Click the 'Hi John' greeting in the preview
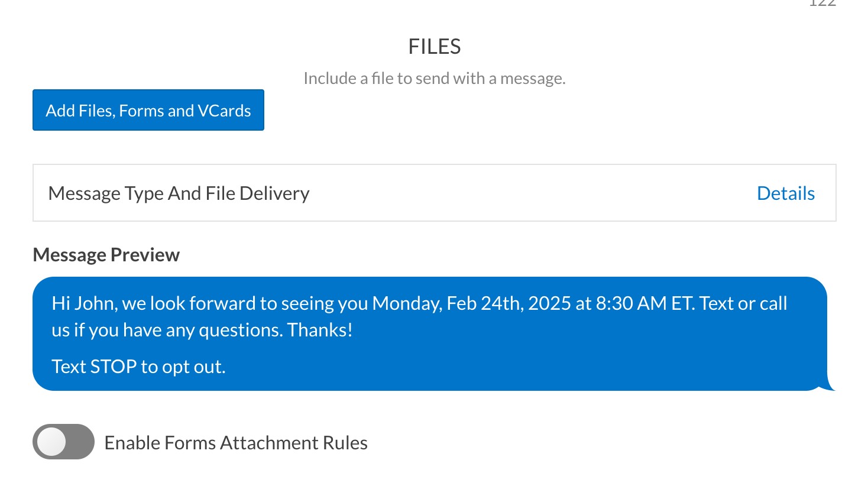The height and width of the screenshot is (499, 868). click(83, 303)
